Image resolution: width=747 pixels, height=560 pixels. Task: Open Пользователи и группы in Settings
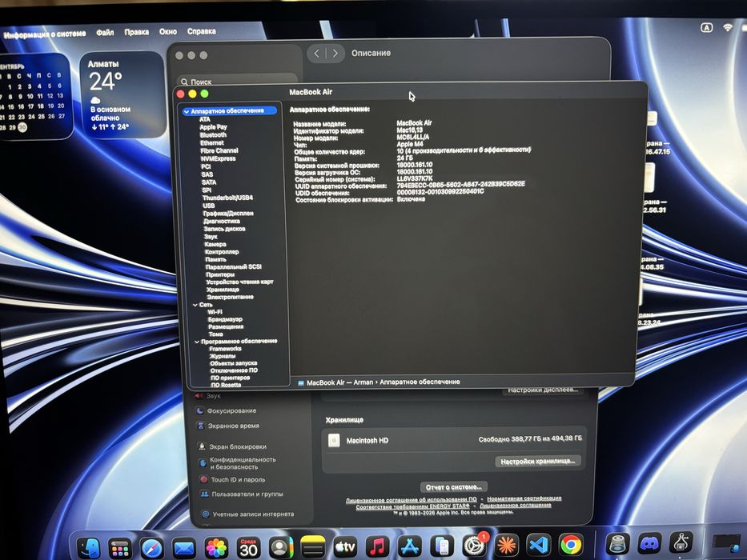pos(242,494)
